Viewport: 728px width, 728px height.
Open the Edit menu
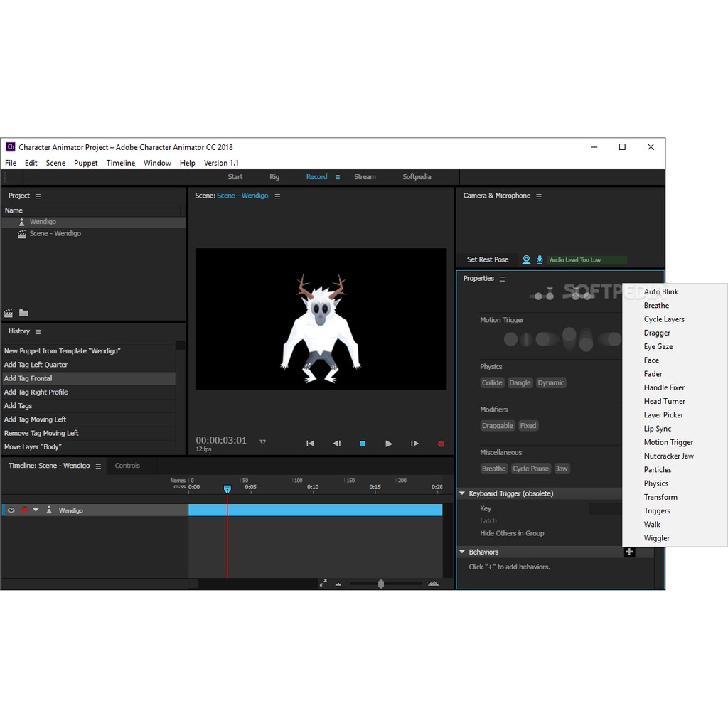pyautogui.click(x=31, y=163)
